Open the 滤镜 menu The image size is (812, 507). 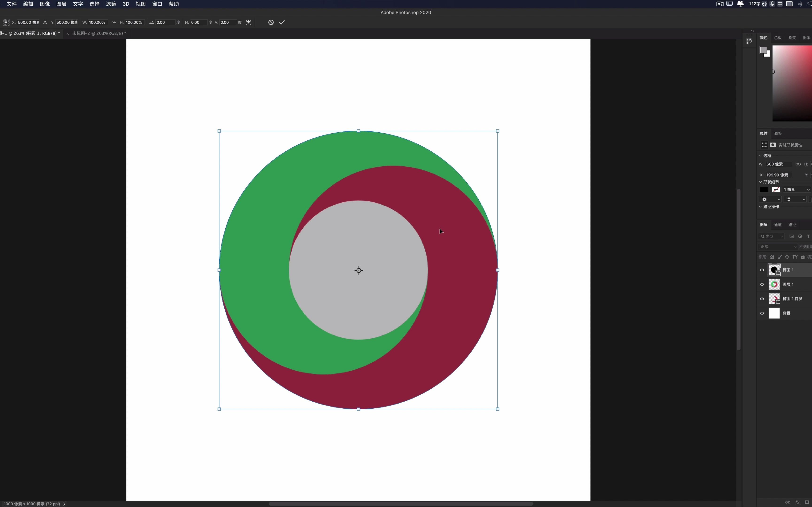[111, 4]
